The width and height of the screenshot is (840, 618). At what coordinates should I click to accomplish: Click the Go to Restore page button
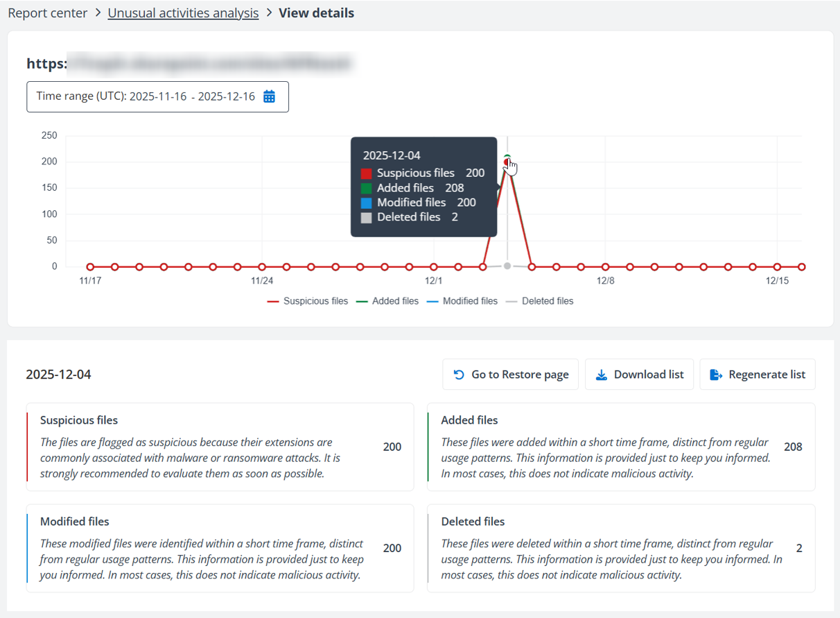[x=511, y=374]
